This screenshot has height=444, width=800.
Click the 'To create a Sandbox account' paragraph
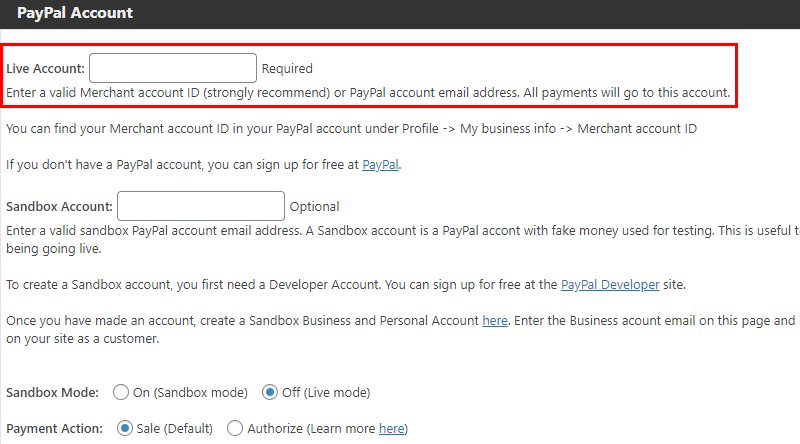(346, 285)
